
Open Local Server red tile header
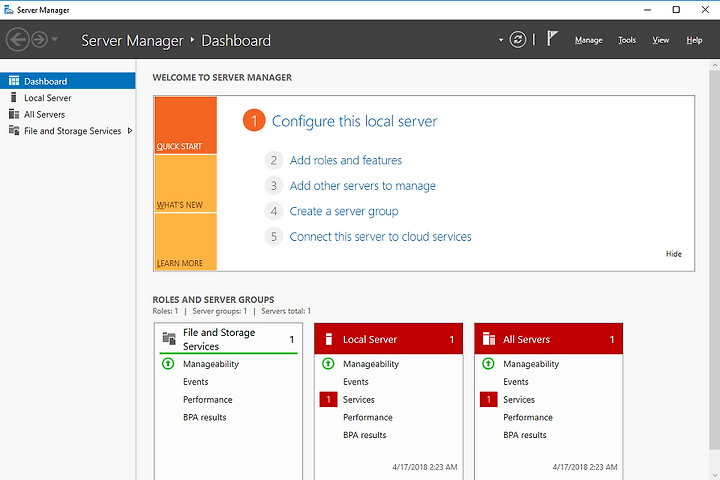[388, 339]
